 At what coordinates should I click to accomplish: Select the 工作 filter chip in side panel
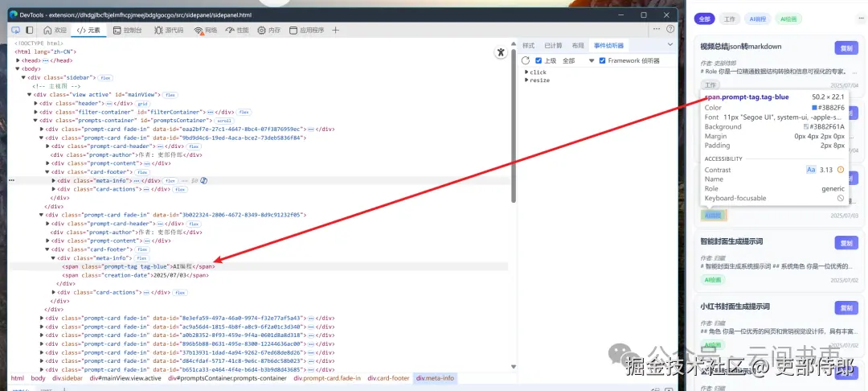[730, 19]
